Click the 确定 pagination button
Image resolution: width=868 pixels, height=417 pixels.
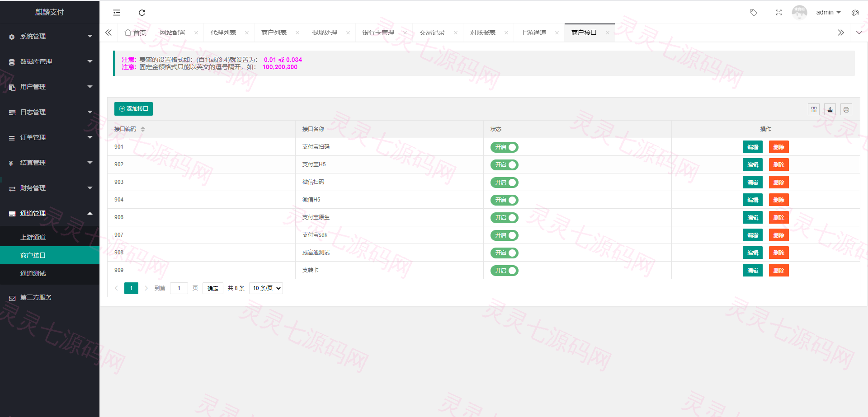(x=213, y=288)
